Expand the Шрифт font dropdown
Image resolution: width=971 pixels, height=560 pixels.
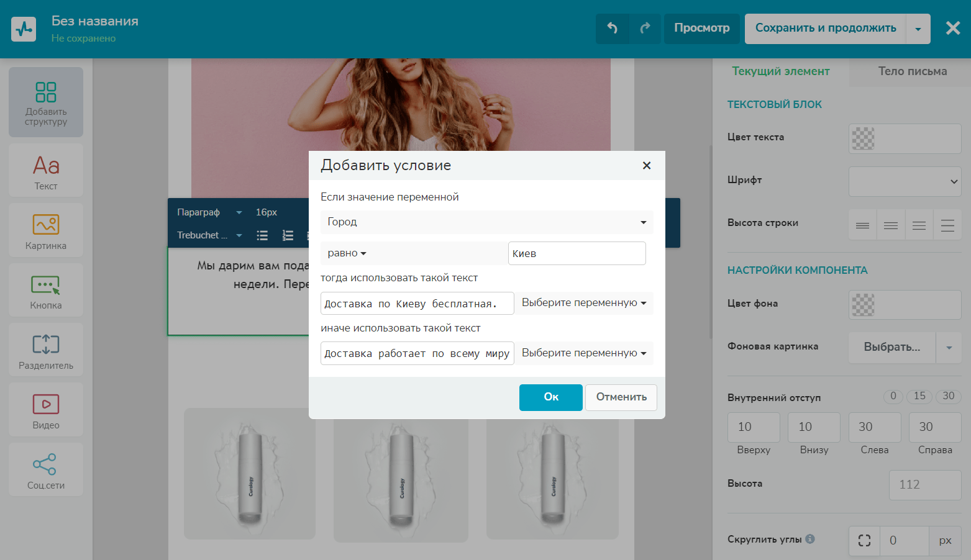click(x=905, y=181)
